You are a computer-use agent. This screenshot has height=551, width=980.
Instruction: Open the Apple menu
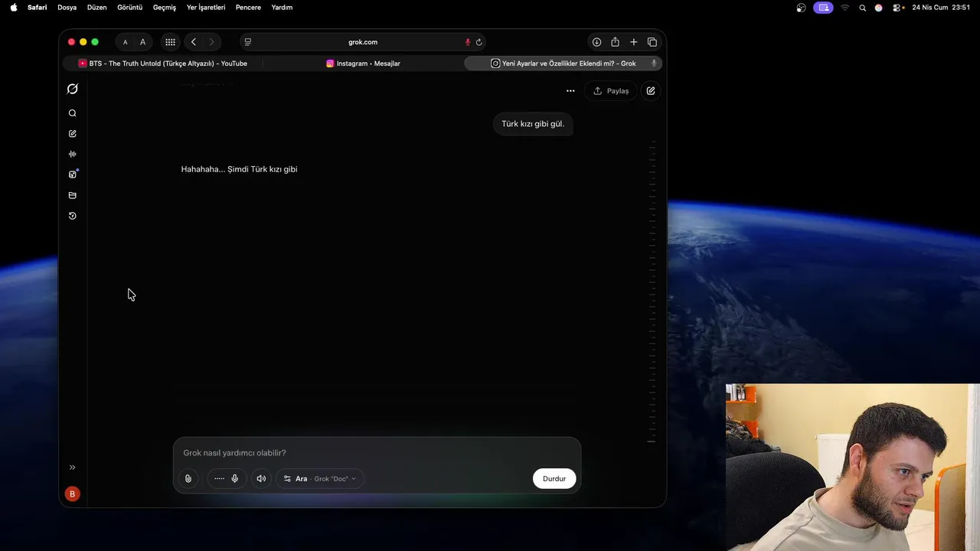[14, 8]
